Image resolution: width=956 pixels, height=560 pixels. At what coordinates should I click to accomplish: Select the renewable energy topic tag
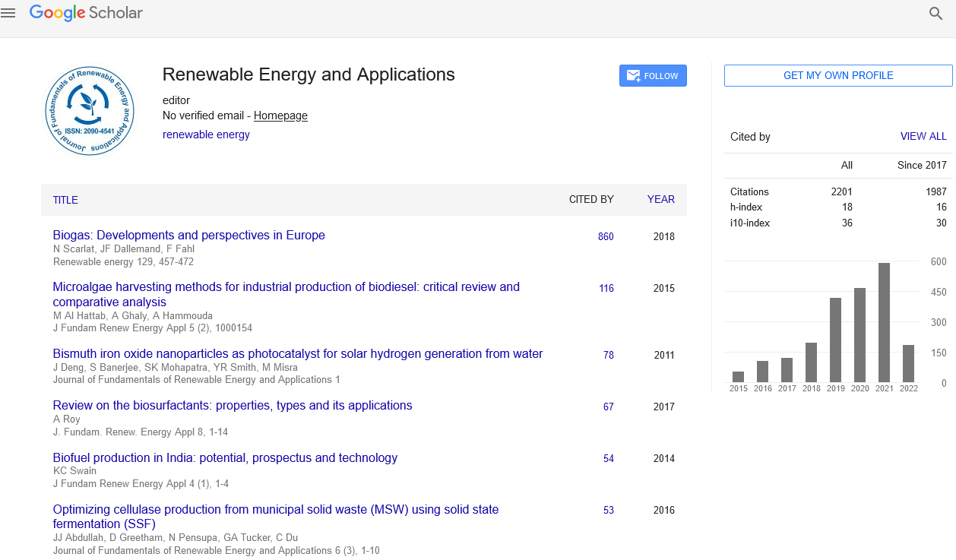pyautogui.click(x=206, y=134)
